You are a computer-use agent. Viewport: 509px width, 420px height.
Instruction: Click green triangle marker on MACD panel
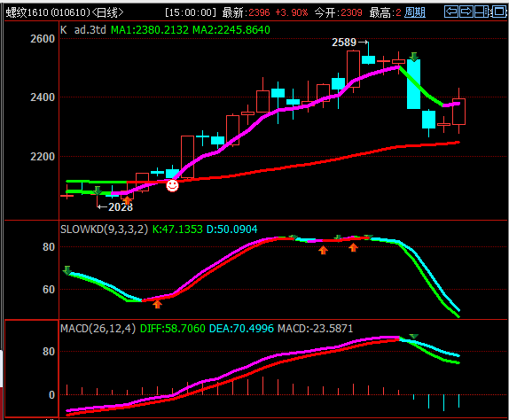point(414,337)
